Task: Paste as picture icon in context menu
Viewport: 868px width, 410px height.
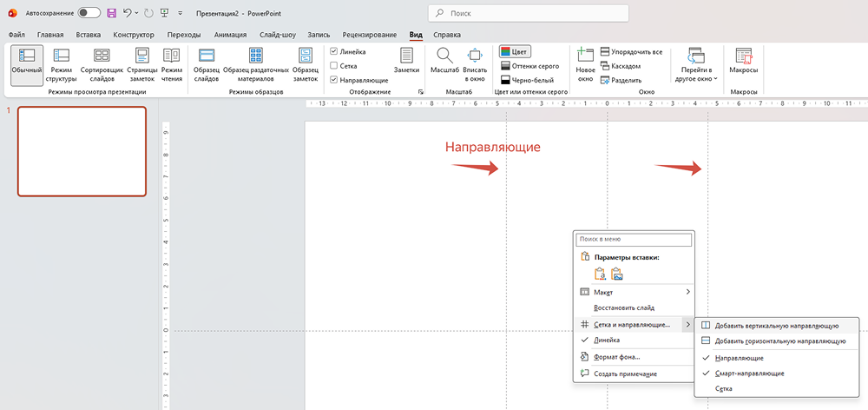Action: pyautogui.click(x=617, y=274)
